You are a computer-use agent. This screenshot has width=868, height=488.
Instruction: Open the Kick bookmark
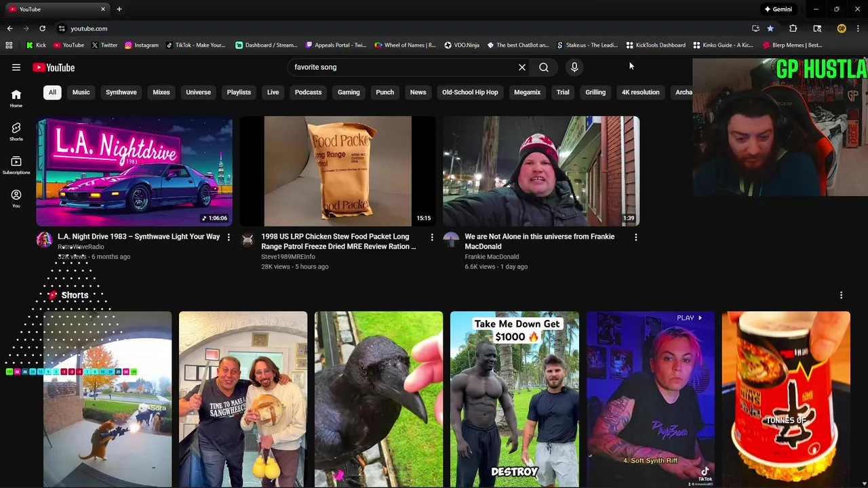[36, 45]
